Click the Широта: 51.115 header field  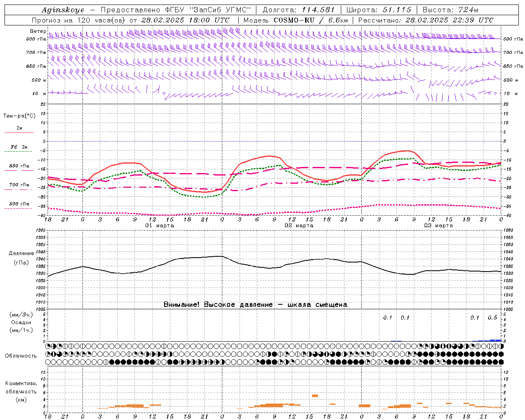379,10
